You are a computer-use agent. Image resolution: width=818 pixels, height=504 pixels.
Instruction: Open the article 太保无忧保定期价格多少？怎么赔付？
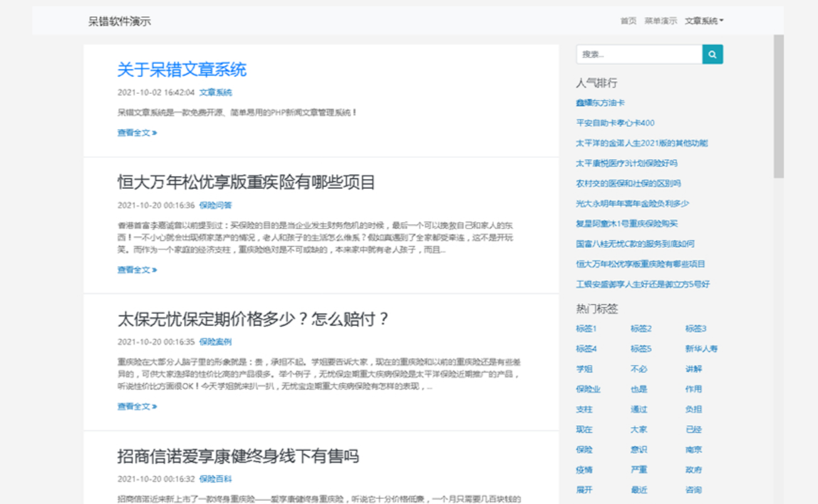pos(254,319)
